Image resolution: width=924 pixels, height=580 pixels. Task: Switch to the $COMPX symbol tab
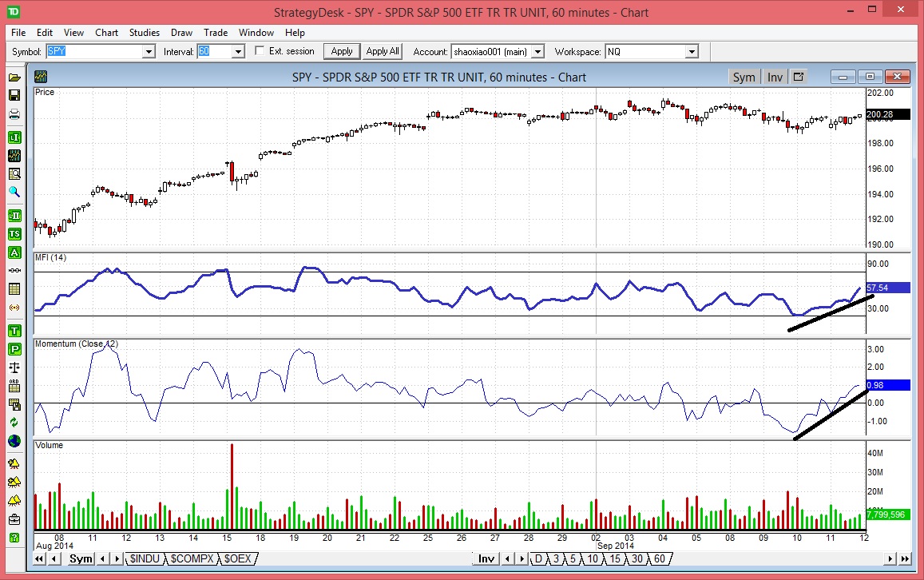(x=192, y=558)
